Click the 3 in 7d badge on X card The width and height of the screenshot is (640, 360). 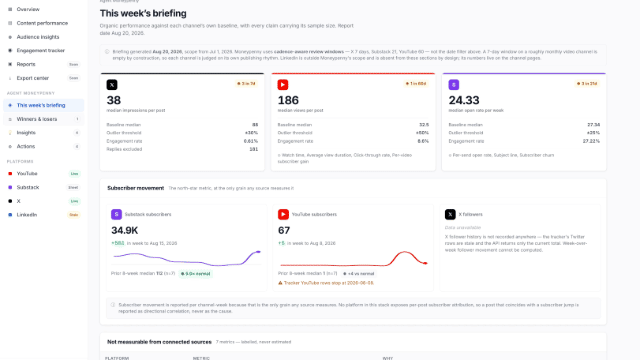point(246,84)
